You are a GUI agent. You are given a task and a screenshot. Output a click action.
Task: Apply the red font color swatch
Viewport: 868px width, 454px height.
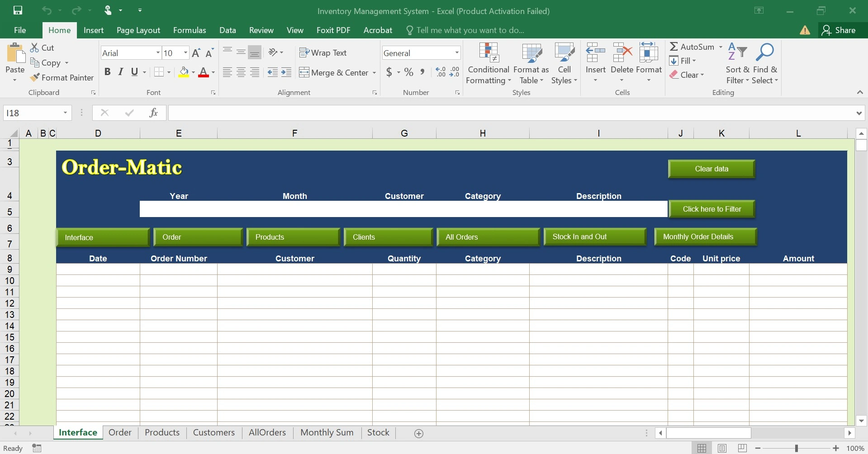204,72
